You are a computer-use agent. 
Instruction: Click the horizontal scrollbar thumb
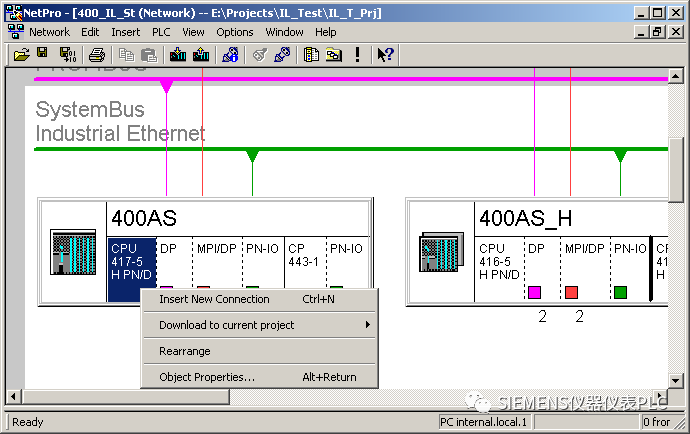[125, 397]
